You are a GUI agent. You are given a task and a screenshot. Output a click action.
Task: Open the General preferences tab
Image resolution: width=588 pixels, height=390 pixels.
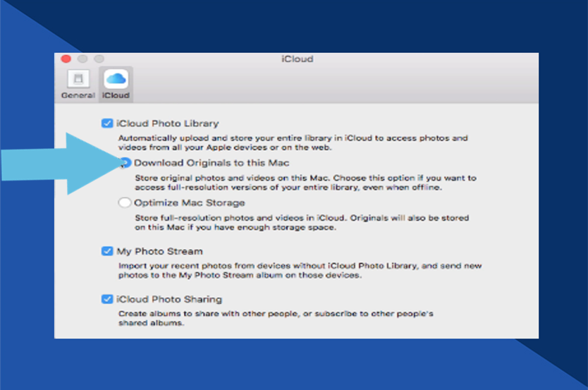pos(78,85)
